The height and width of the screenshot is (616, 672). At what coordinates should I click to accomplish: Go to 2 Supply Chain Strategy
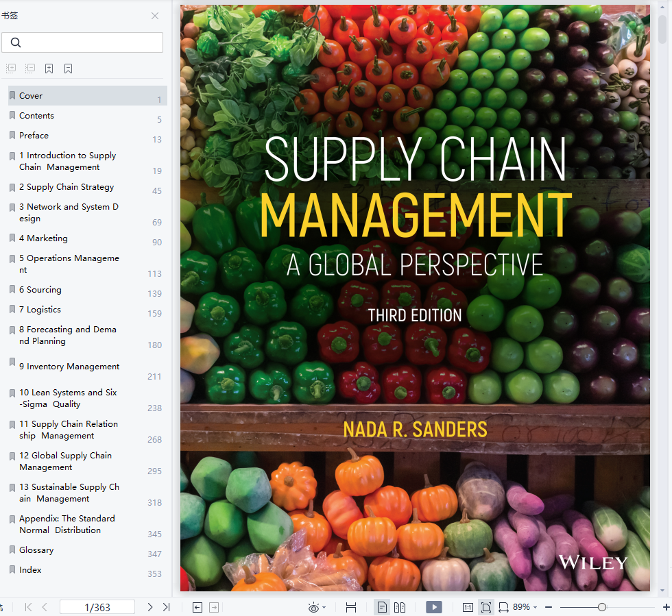click(88, 187)
